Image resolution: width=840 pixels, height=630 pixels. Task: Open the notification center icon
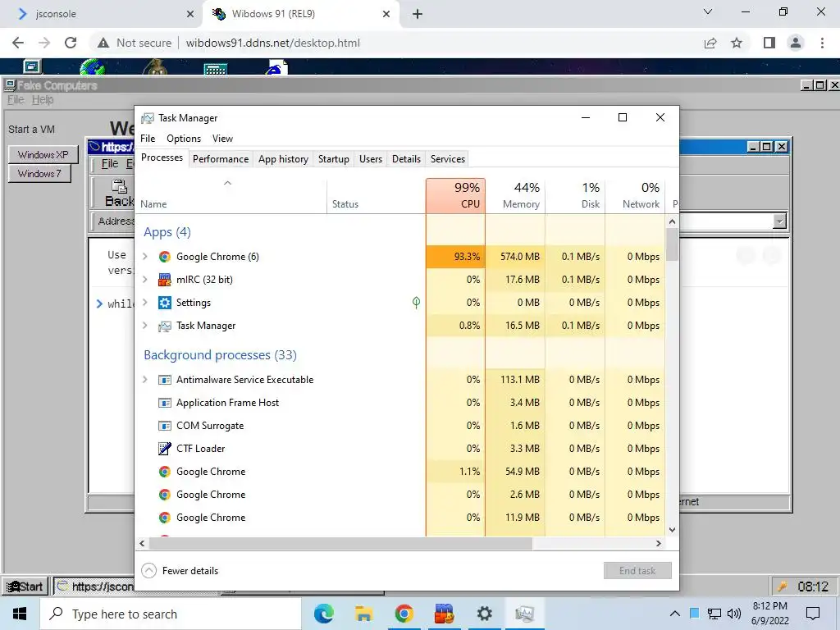pyautogui.click(x=813, y=614)
